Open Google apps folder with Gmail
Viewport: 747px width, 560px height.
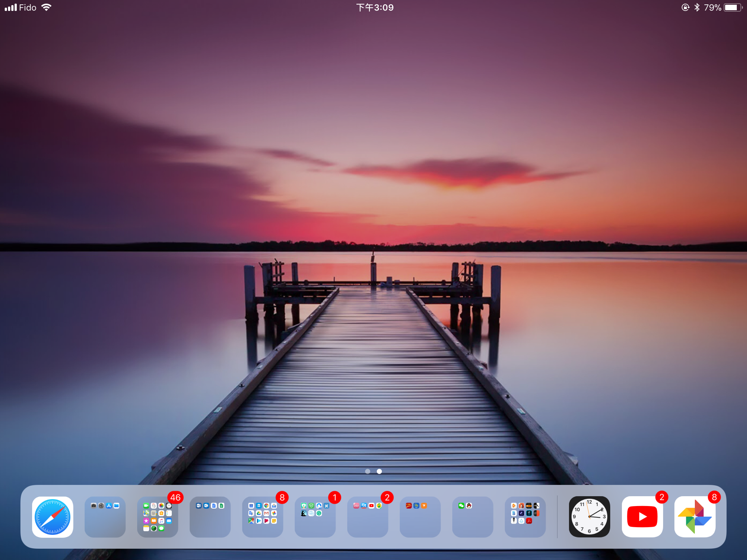click(263, 517)
